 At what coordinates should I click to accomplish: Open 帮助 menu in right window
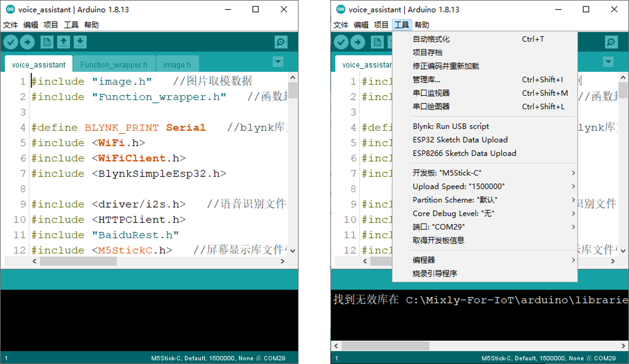coord(422,25)
